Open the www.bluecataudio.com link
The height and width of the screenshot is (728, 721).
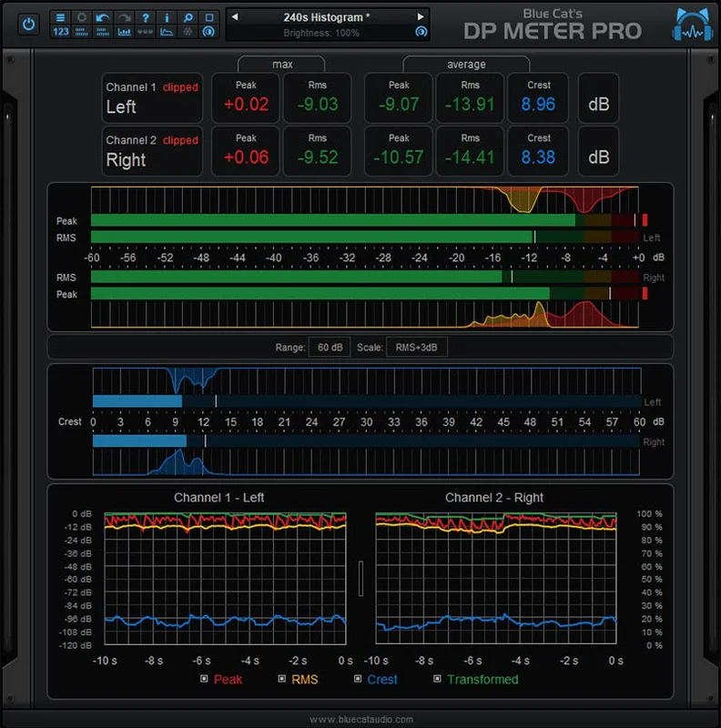[361, 719]
